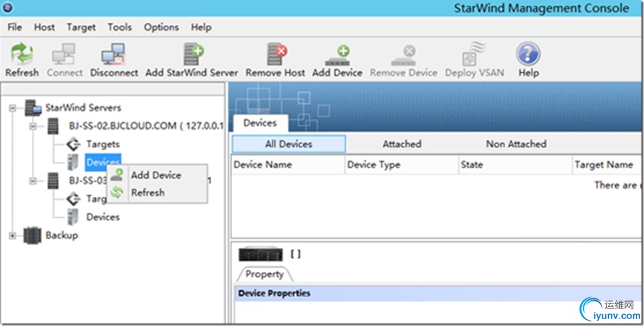Select the Backup label
Image resolution: width=644 pixels, height=326 pixels.
61,236
